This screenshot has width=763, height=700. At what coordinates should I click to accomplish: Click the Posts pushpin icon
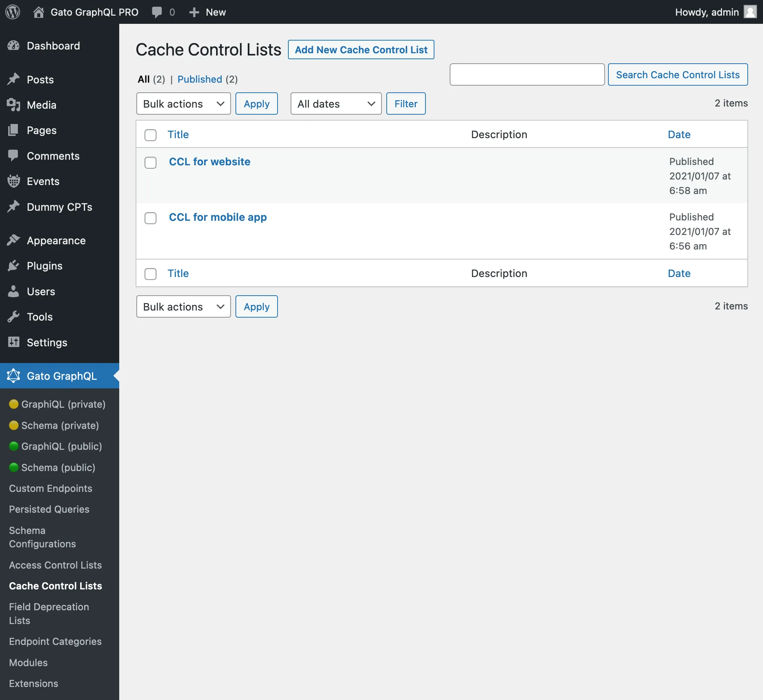(x=14, y=79)
